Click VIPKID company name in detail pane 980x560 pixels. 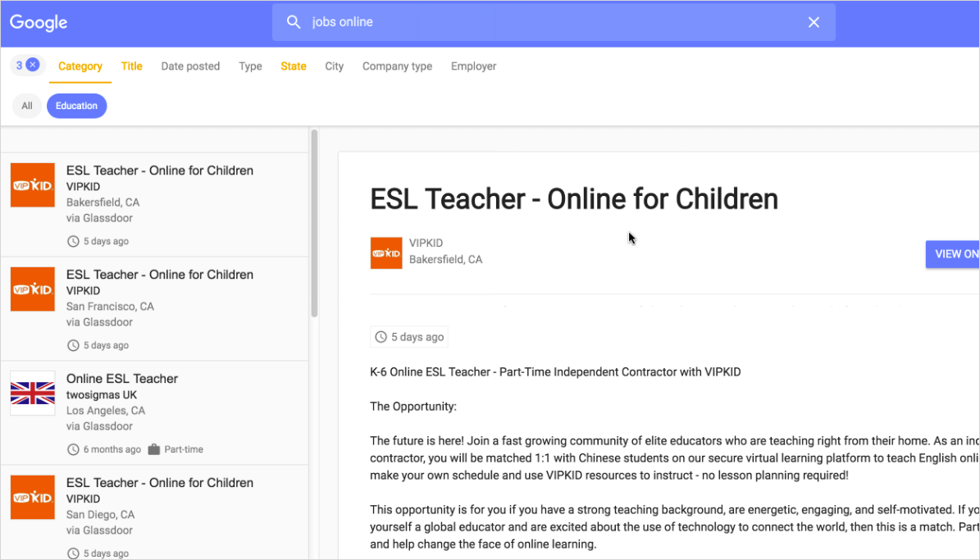click(426, 244)
